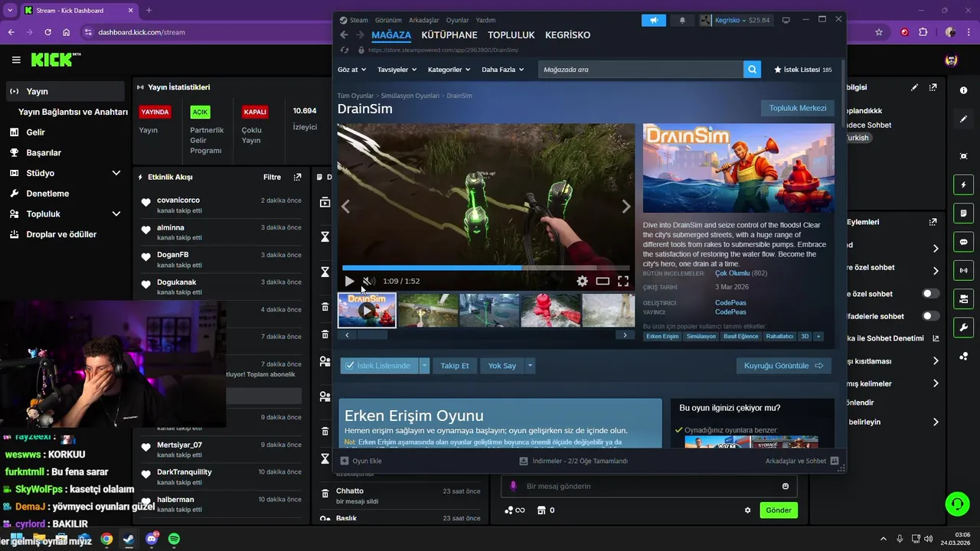Switch to KÜTÜPHANE tab

point(449,35)
